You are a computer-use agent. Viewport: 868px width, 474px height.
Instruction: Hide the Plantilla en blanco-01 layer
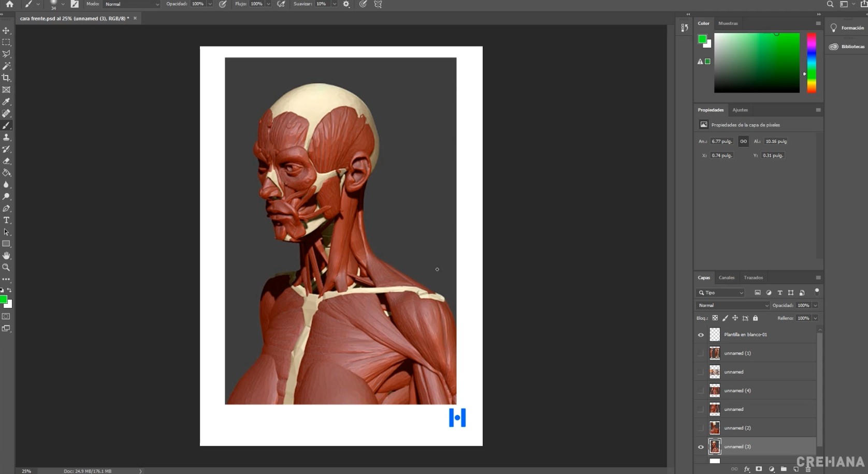point(701,335)
